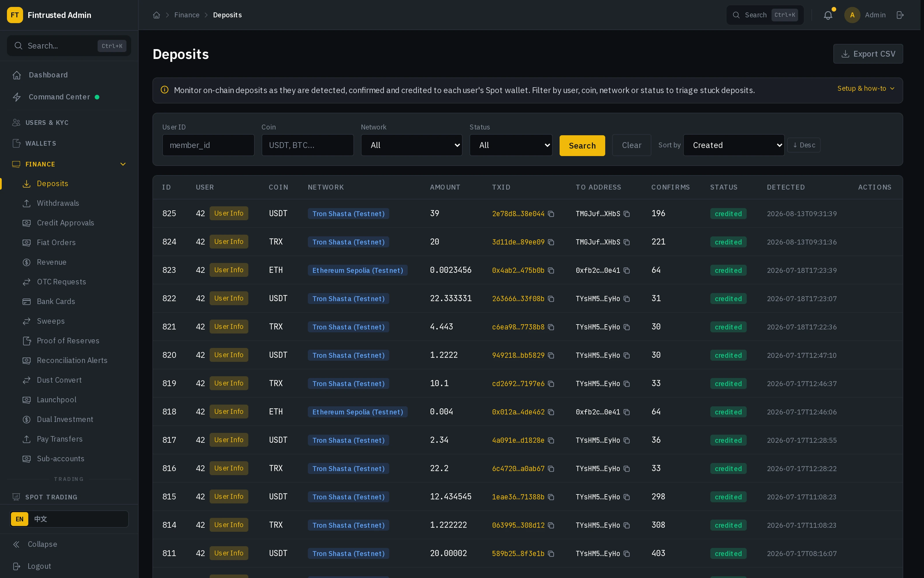Click the FT logo badge
The width and height of the screenshot is (924, 578).
click(15, 15)
